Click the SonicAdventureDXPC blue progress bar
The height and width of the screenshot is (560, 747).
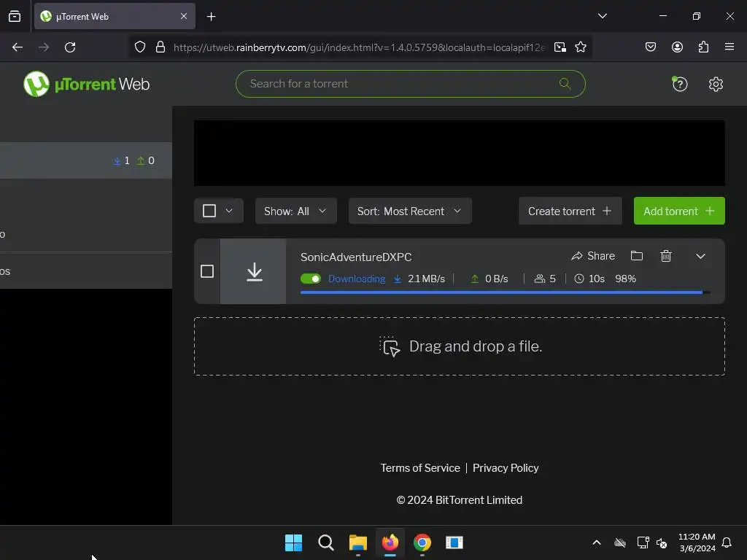[x=505, y=292]
